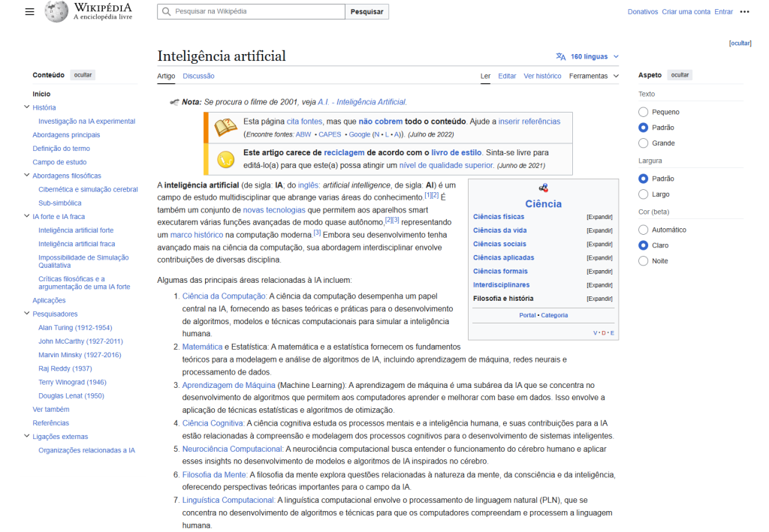The width and height of the screenshot is (769, 532).
Task: Open the Ver histórico tab
Action: point(542,76)
